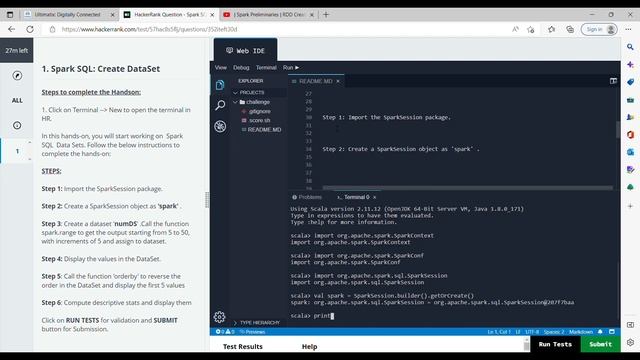This screenshot has width=640, height=360.
Task: Select question 1 in sidebar
Action: (17, 151)
